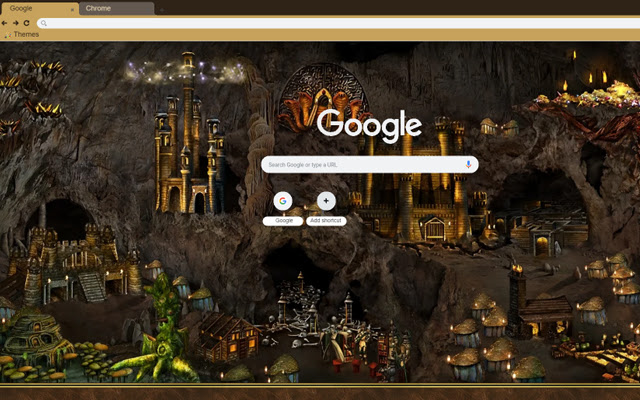Switch to the Chrome tab
The width and height of the screenshot is (640, 400).
[117, 9]
